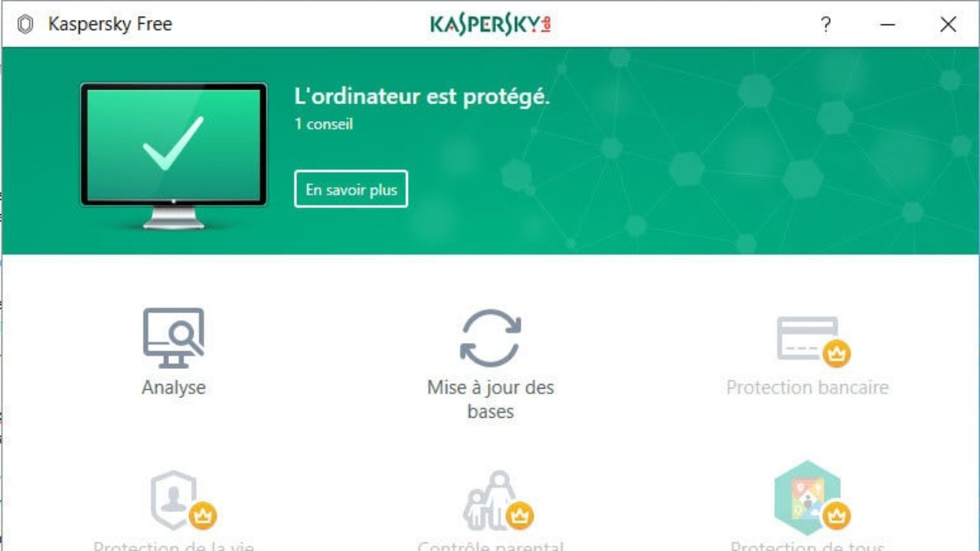Click the Protection bancaire label

808,387
